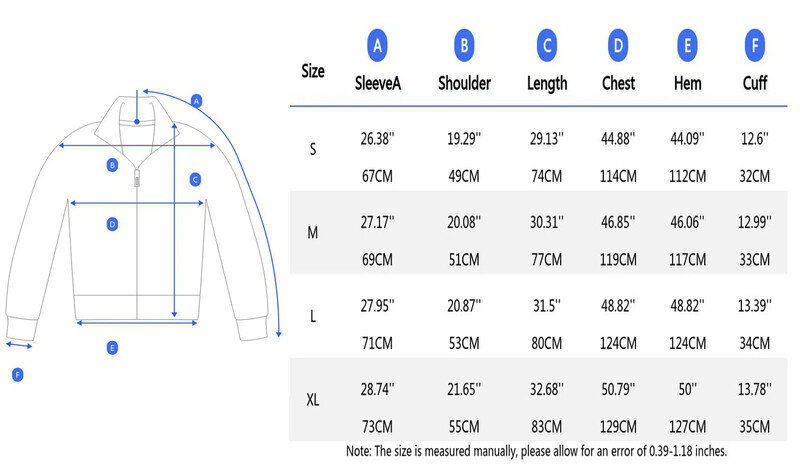The width and height of the screenshot is (800, 476).
Task: Select the S size row label
Action: [x=313, y=149]
